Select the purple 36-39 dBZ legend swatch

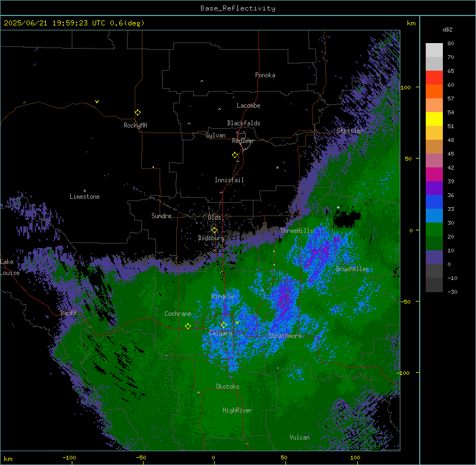coord(434,188)
